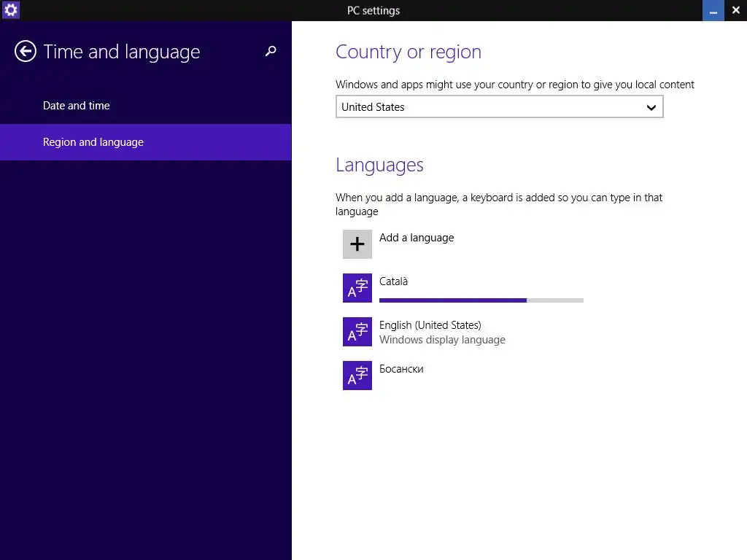Open search with the magnifier icon

click(x=271, y=51)
